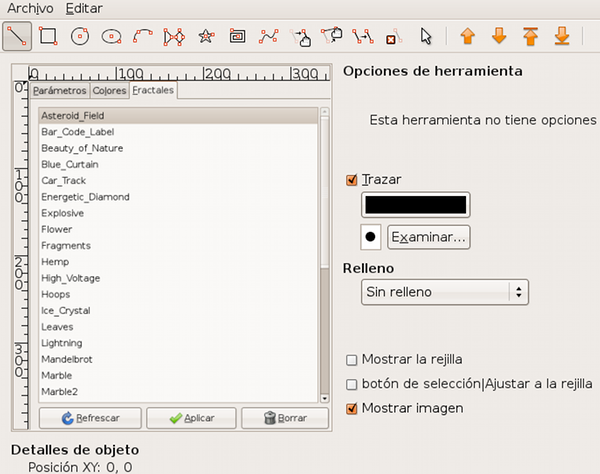Enable Ajustar a la rejilla checkbox

pyautogui.click(x=351, y=384)
